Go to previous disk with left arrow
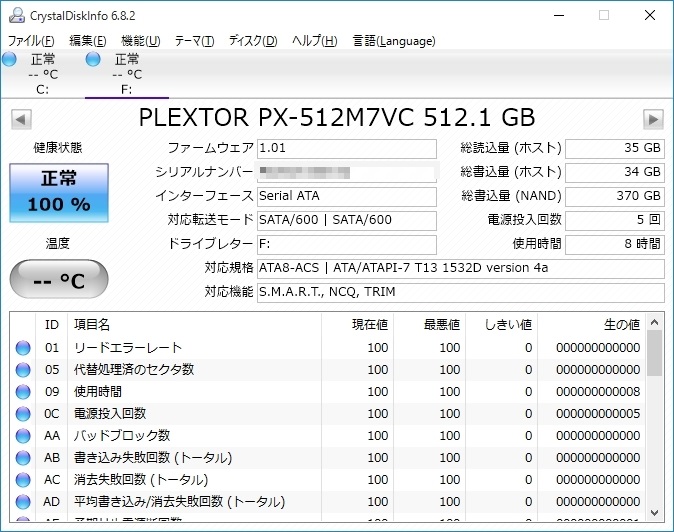 point(21,119)
